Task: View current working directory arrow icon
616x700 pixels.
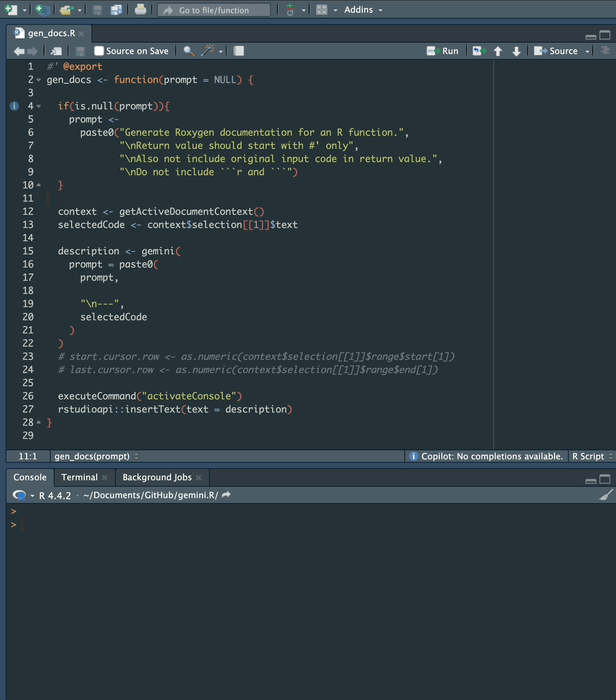Action: [226, 495]
